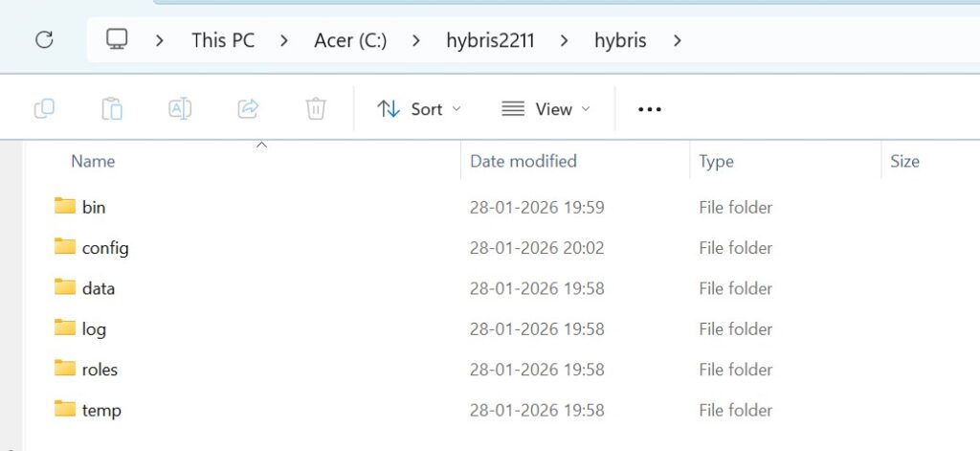Click File folder type in roles row
980x451 pixels.
coord(736,370)
